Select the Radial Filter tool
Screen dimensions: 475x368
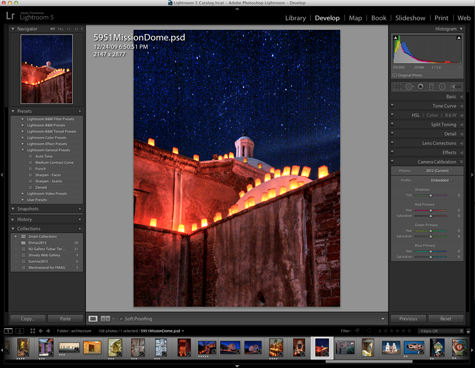point(442,87)
